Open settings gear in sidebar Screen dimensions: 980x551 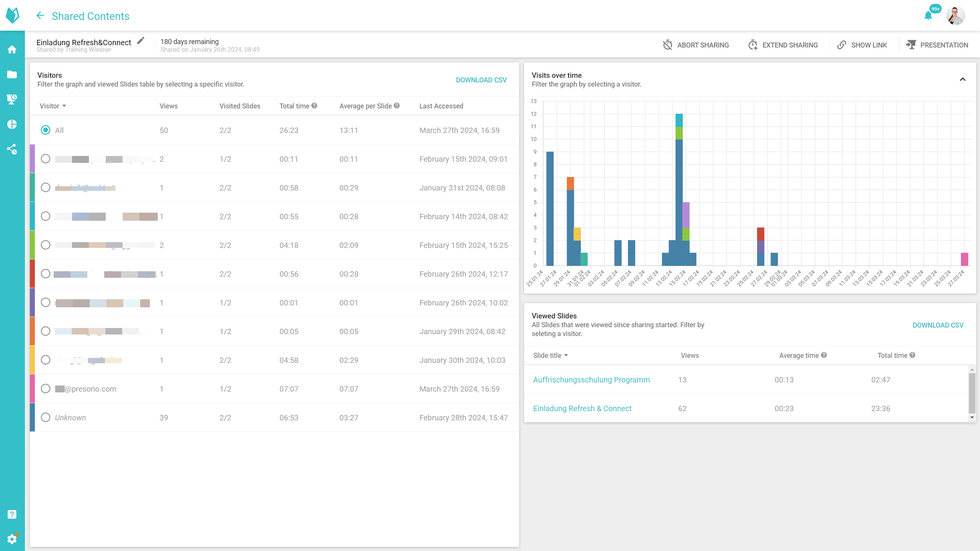[x=12, y=539]
